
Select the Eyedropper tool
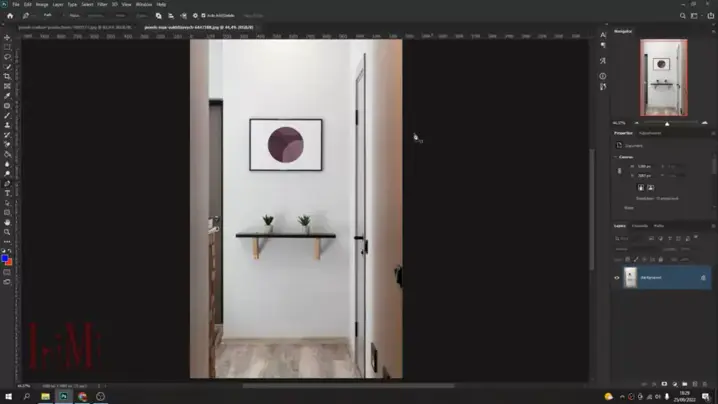pyautogui.click(x=7, y=96)
